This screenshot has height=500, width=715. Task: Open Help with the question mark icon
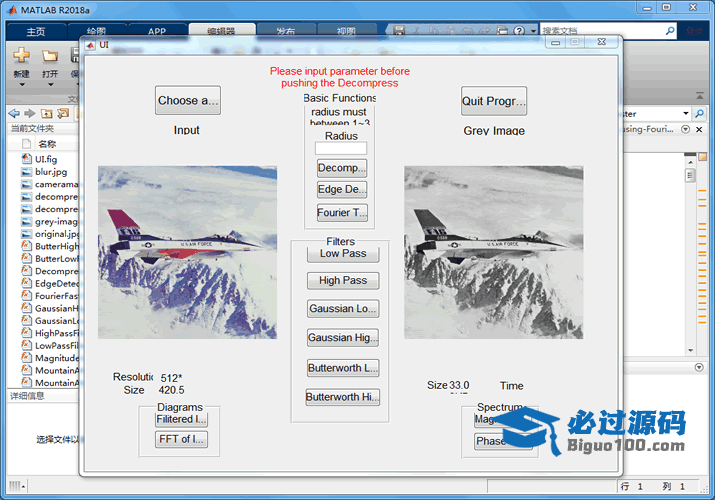point(519,31)
